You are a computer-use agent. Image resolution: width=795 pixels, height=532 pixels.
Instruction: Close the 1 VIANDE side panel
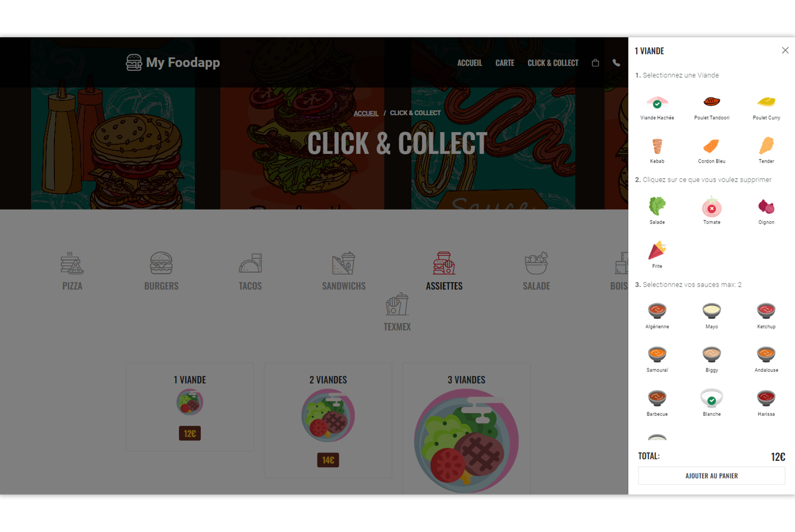click(785, 50)
